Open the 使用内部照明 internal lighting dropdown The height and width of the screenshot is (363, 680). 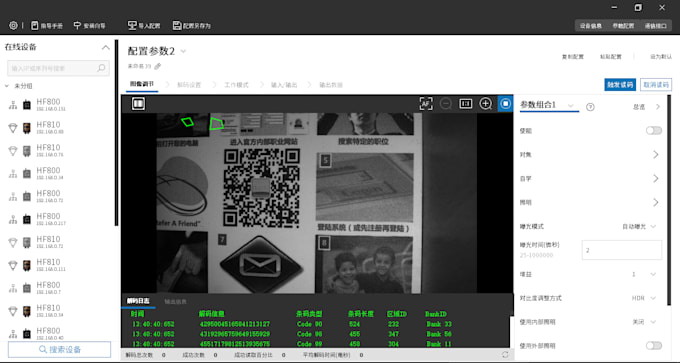(x=644, y=322)
